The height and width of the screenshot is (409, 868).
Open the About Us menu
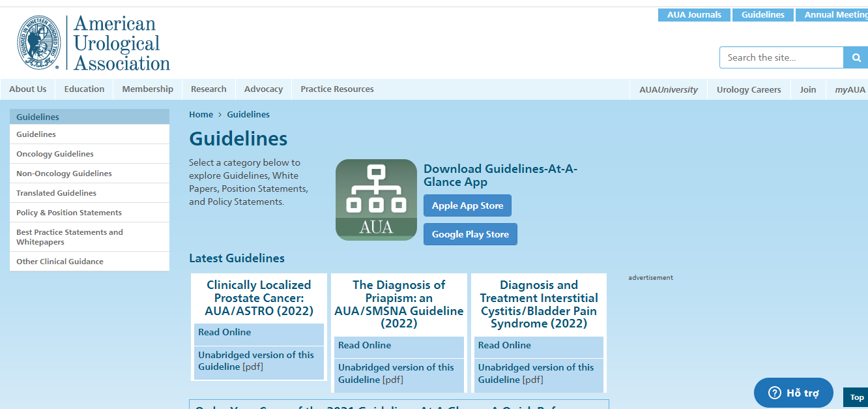pos(28,89)
